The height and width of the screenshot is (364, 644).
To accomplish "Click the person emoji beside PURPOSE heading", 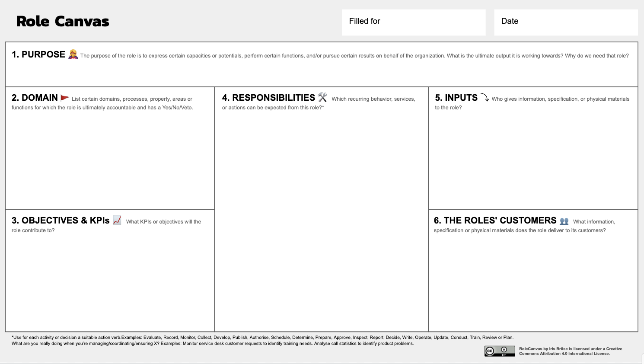I will point(72,54).
